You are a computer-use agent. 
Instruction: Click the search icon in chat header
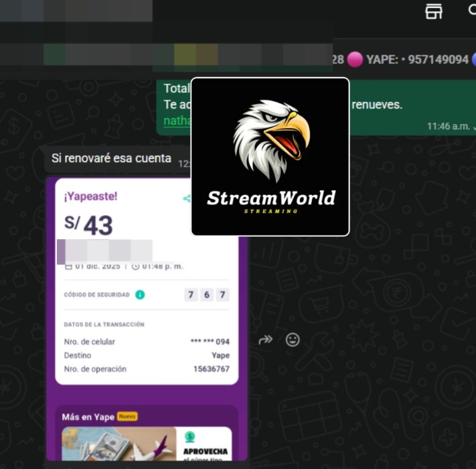point(471,11)
